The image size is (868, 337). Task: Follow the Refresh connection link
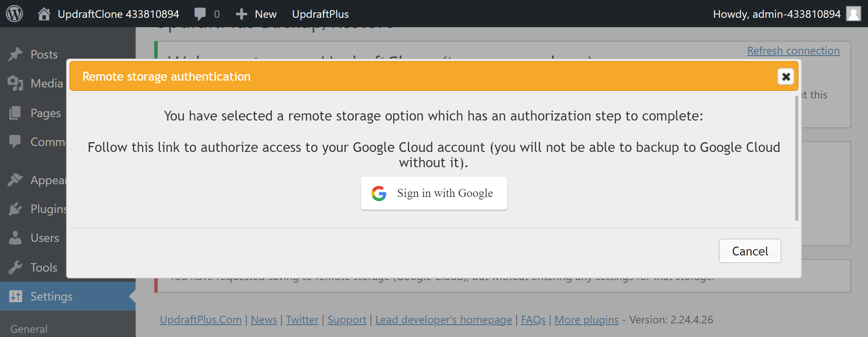click(x=793, y=51)
